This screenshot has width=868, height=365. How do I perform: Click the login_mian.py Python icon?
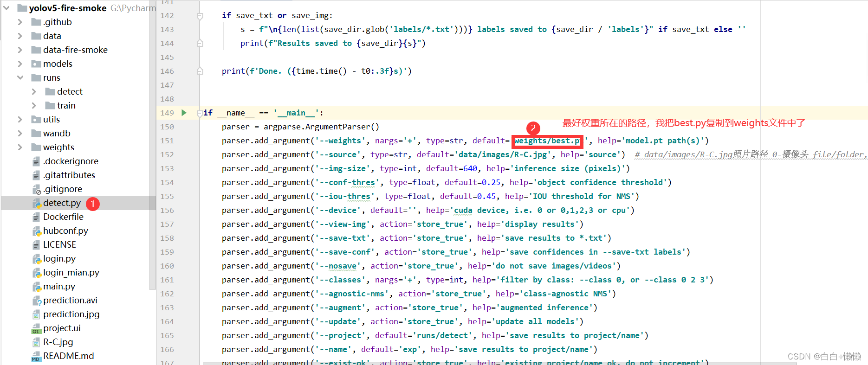click(36, 273)
